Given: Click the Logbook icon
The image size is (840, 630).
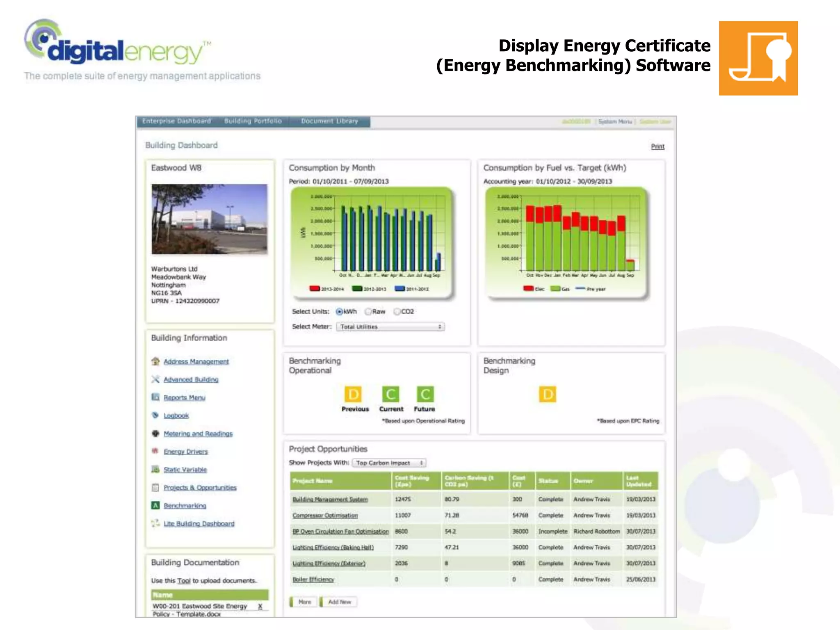Looking at the screenshot, I should tap(155, 415).
